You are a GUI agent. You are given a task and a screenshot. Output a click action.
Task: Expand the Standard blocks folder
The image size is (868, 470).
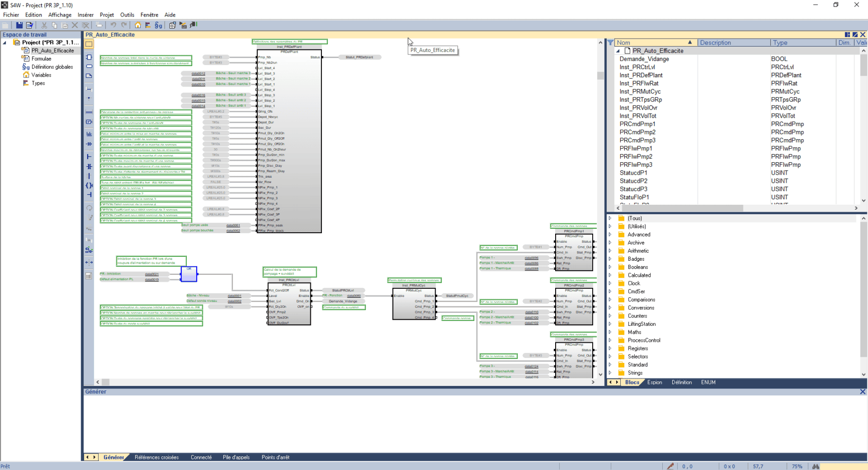coord(610,364)
